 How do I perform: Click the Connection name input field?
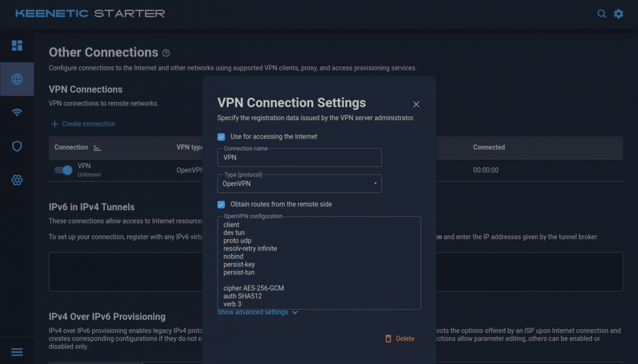pos(299,158)
